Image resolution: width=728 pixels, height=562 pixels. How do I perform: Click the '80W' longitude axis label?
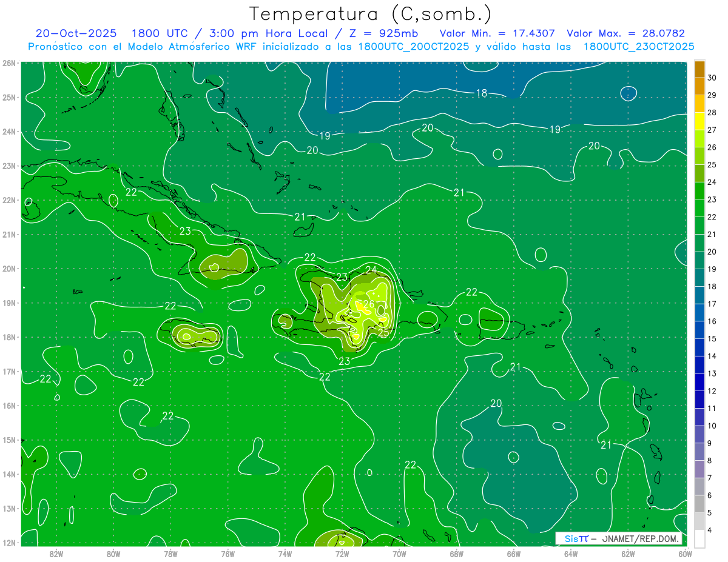tap(113, 554)
